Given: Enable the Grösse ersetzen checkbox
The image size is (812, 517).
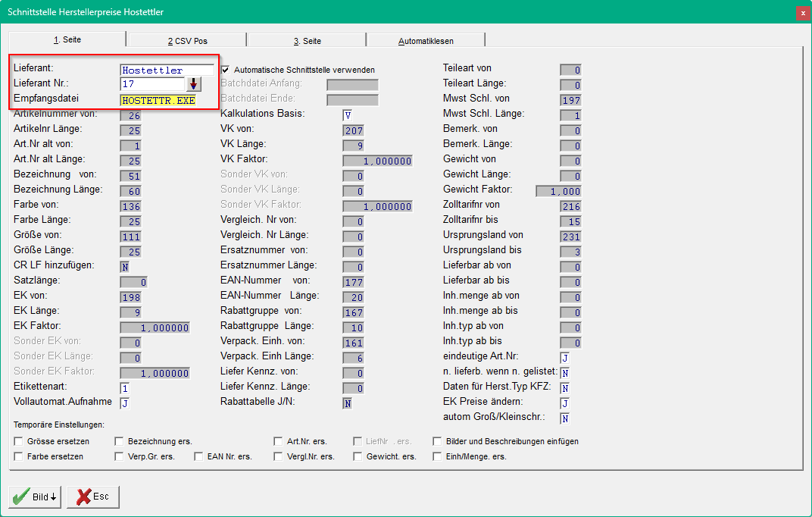Looking at the screenshot, I should 18,441.
